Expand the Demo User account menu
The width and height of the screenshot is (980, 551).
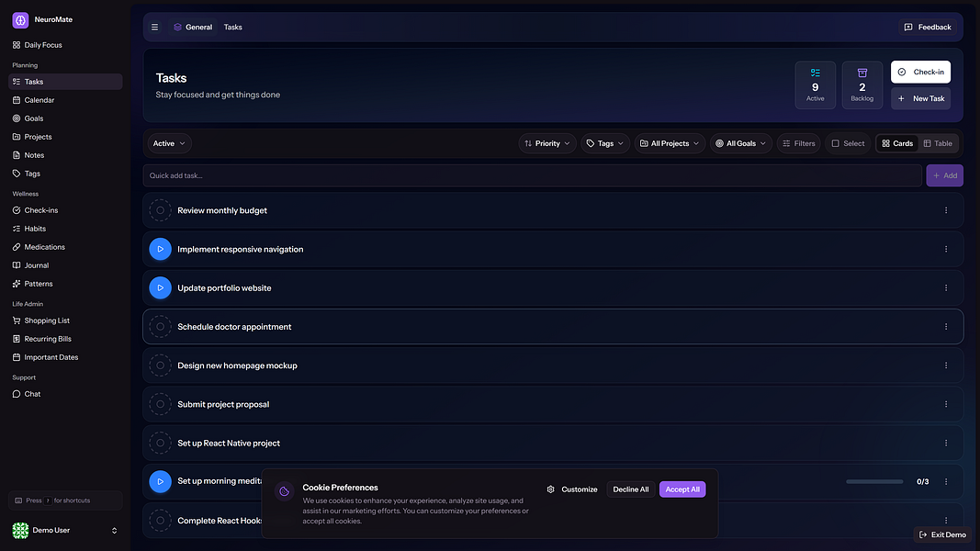[115, 531]
